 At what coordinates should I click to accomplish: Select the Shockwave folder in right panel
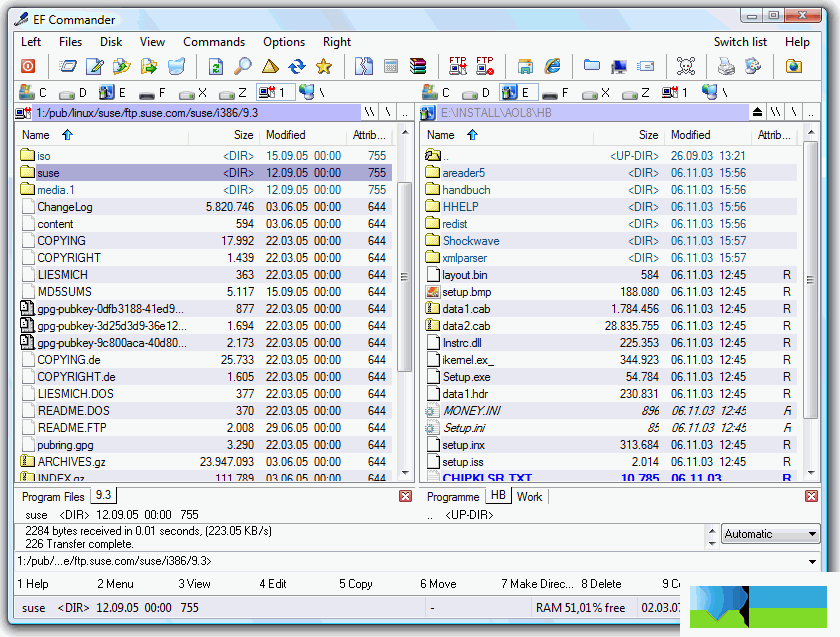(610, 241)
